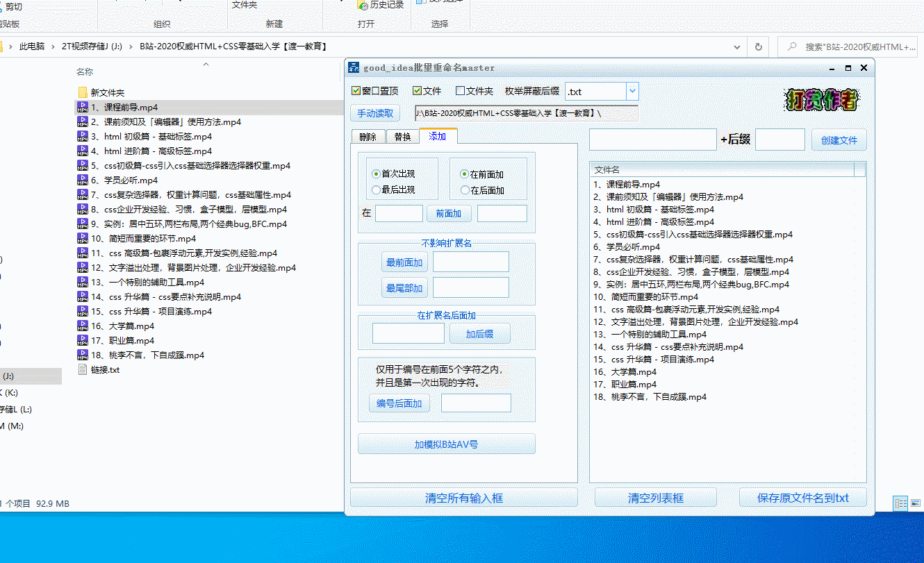Open the .txt suffix dropdown arrow
This screenshot has width=924, height=563.
pyautogui.click(x=632, y=91)
